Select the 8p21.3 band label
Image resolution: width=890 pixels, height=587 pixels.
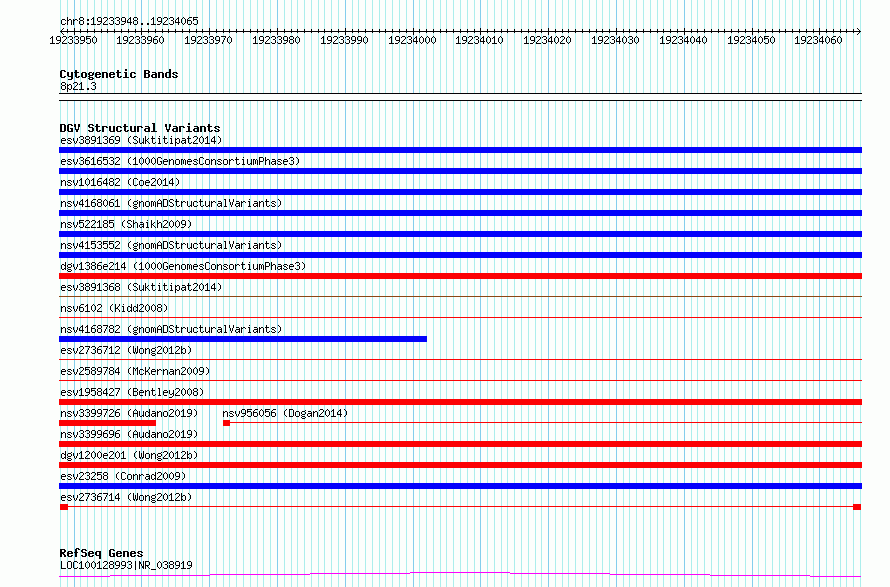coord(78,86)
